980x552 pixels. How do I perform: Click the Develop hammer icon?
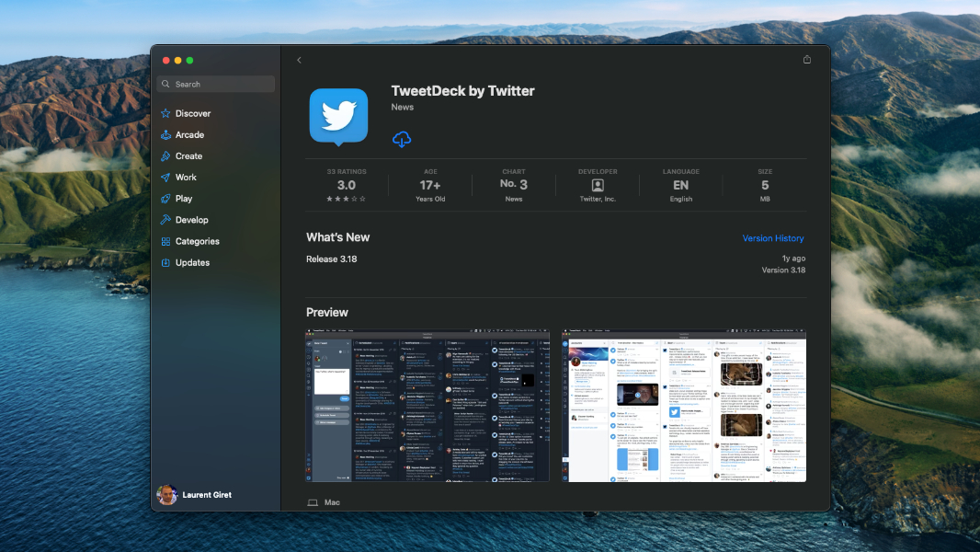[165, 220]
